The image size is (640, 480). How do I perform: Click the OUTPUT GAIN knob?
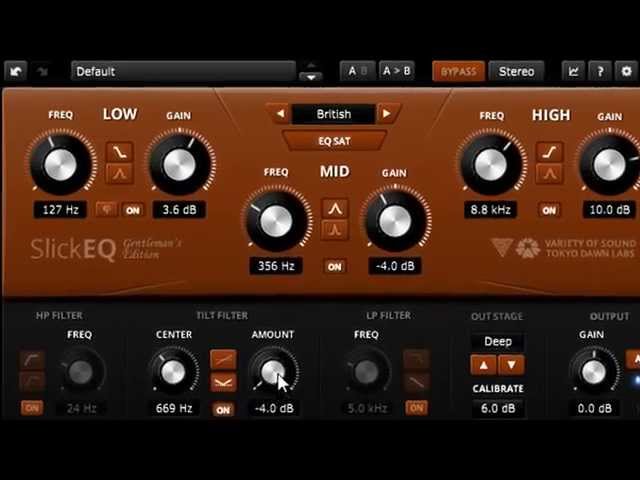tap(594, 372)
